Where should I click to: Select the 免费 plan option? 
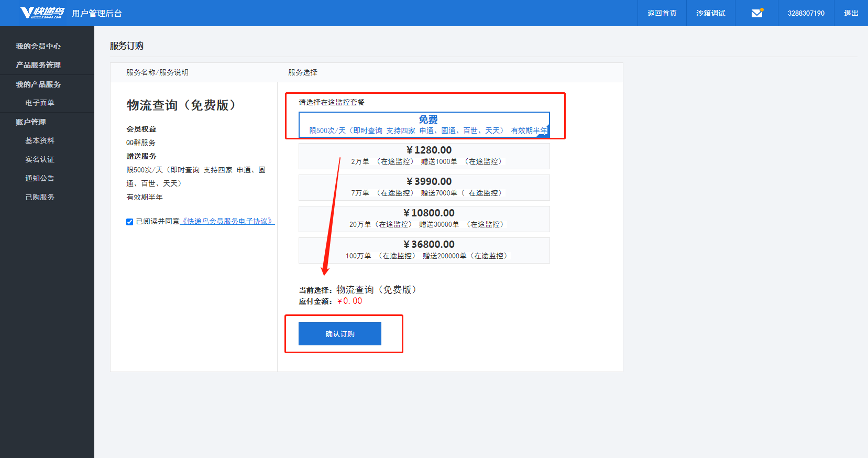click(424, 125)
